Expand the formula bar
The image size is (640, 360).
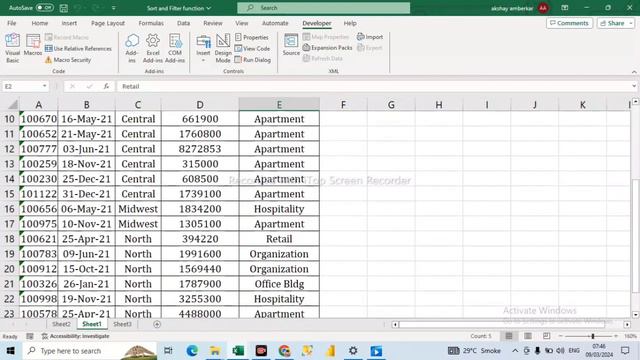click(x=634, y=86)
